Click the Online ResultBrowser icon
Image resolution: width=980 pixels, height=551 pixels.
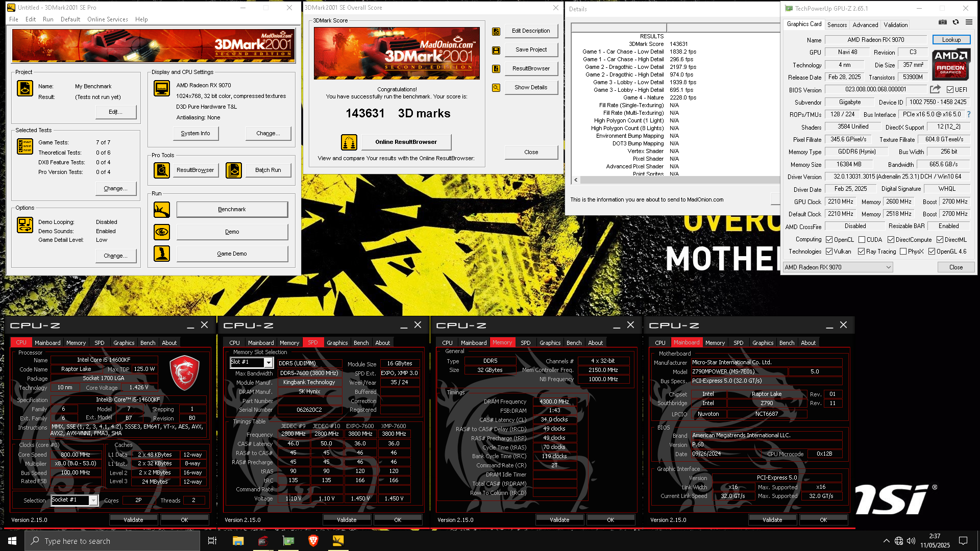(349, 142)
